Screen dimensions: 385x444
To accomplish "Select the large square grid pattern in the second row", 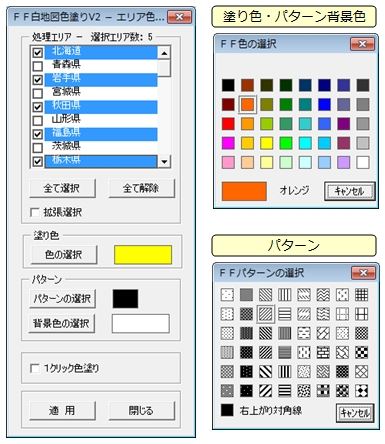I will pos(362,314).
